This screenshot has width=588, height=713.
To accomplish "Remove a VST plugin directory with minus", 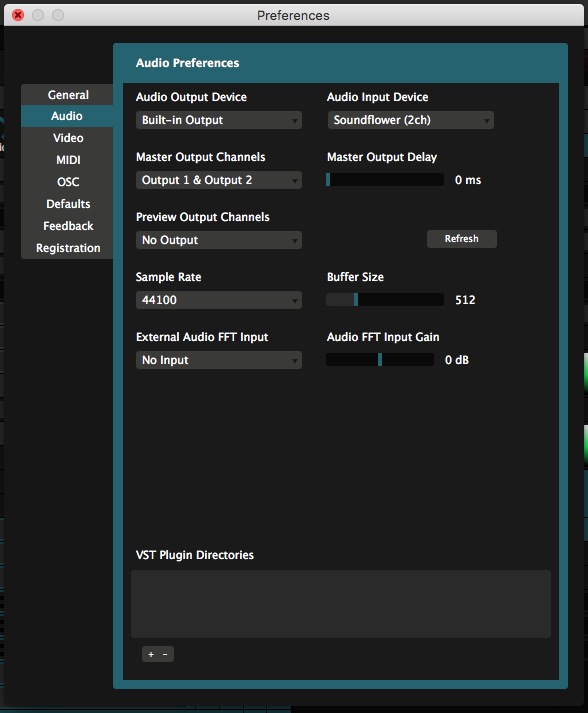I will click(x=165, y=654).
